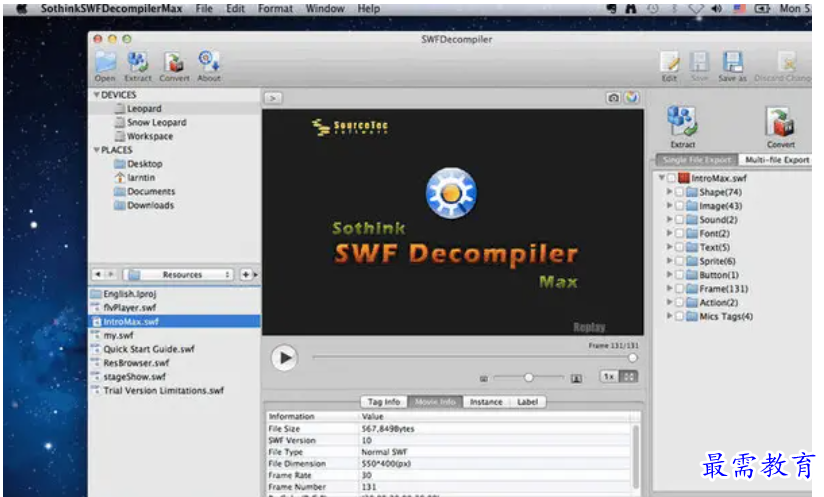
Task: Tick the Sprite(6) checkbox
Action: (x=679, y=261)
